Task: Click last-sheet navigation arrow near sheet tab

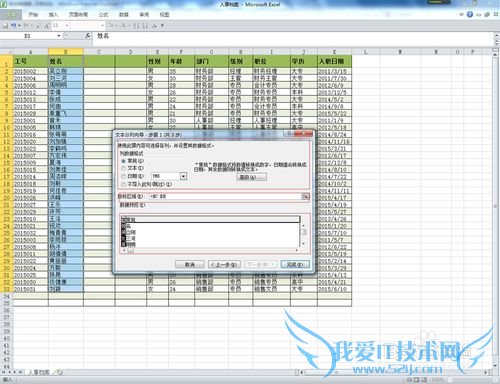Action: click(20, 372)
